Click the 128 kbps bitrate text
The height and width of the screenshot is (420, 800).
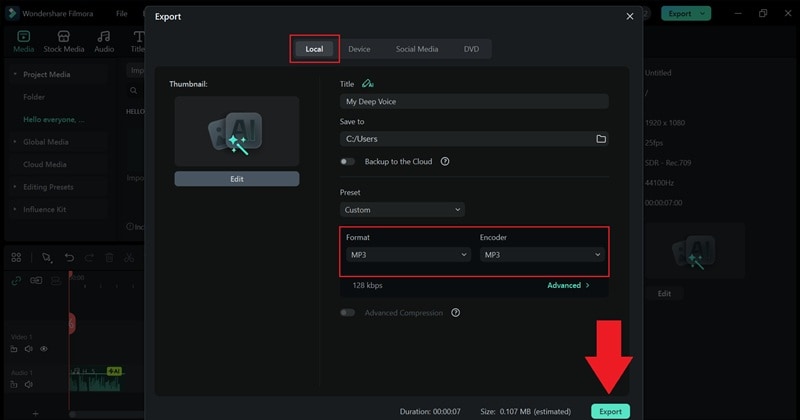point(367,285)
